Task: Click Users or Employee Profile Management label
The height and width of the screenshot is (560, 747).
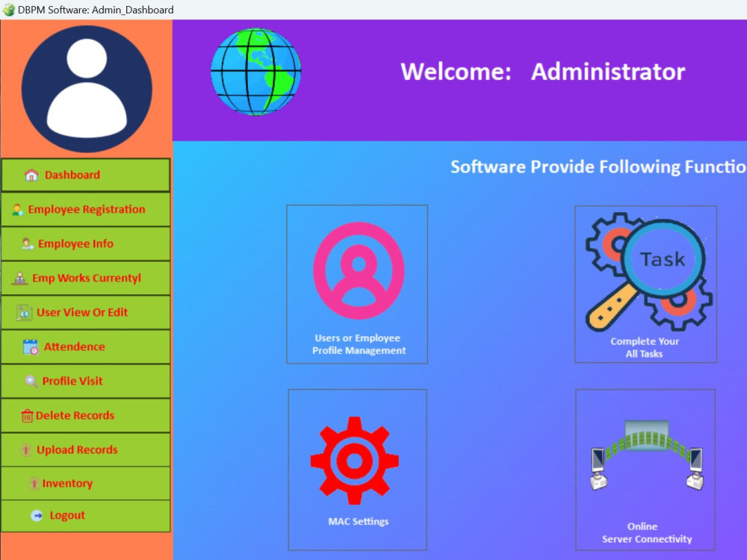Action: [359, 344]
